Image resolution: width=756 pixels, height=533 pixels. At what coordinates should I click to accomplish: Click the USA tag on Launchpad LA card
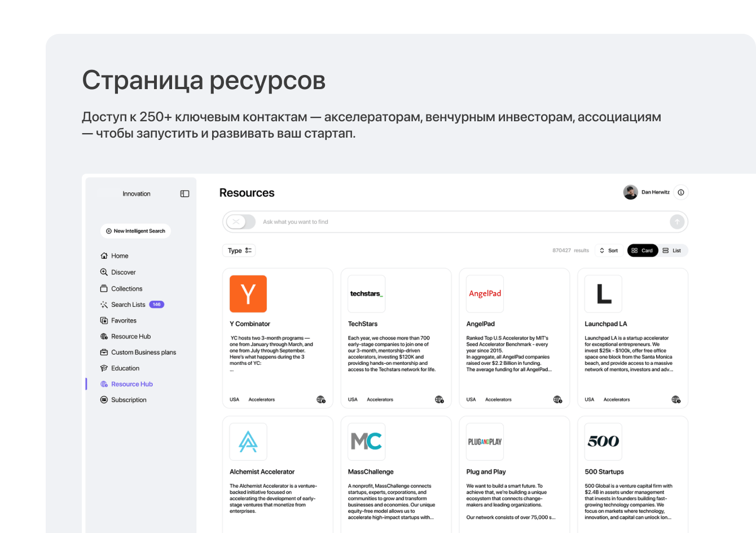click(590, 399)
